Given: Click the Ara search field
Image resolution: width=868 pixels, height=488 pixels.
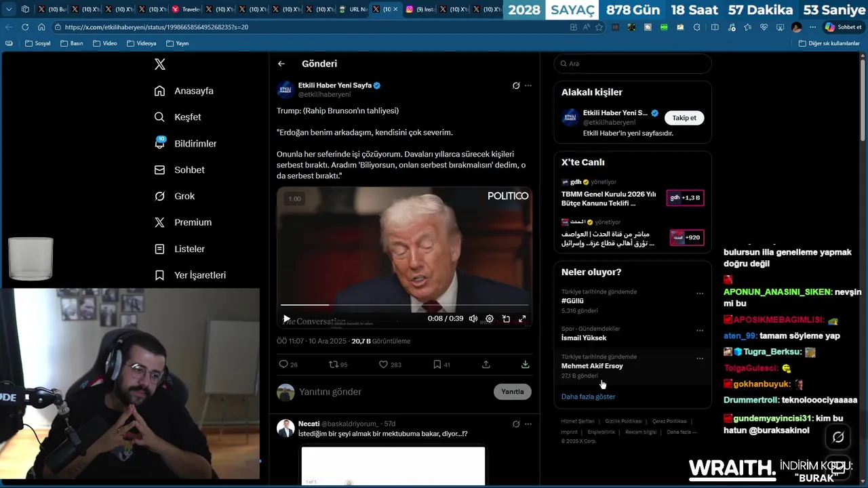Looking at the screenshot, I should tap(633, 64).
